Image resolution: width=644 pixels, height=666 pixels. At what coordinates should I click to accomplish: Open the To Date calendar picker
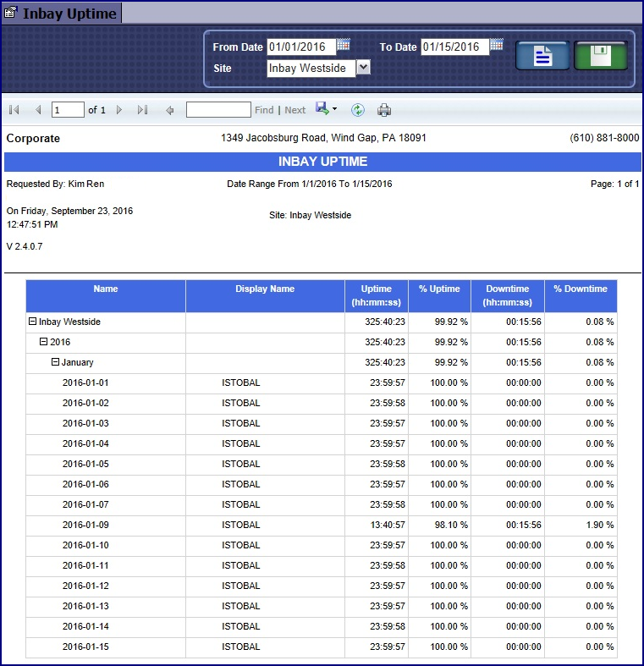pyautogui.click(x=497, y=46)
